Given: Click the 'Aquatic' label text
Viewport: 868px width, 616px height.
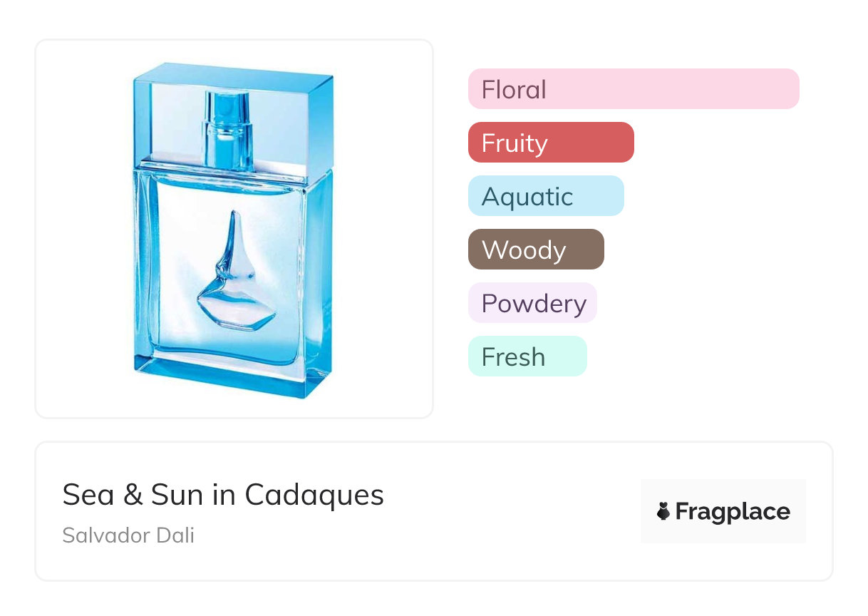Looking at the screenshot, I should (527, 197).
